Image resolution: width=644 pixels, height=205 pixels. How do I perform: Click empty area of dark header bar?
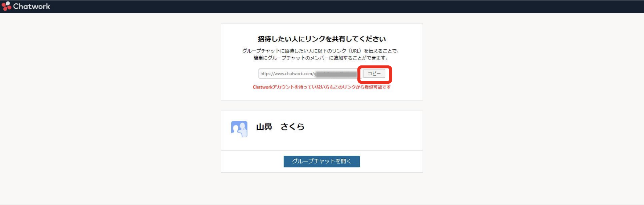point(330,6)
